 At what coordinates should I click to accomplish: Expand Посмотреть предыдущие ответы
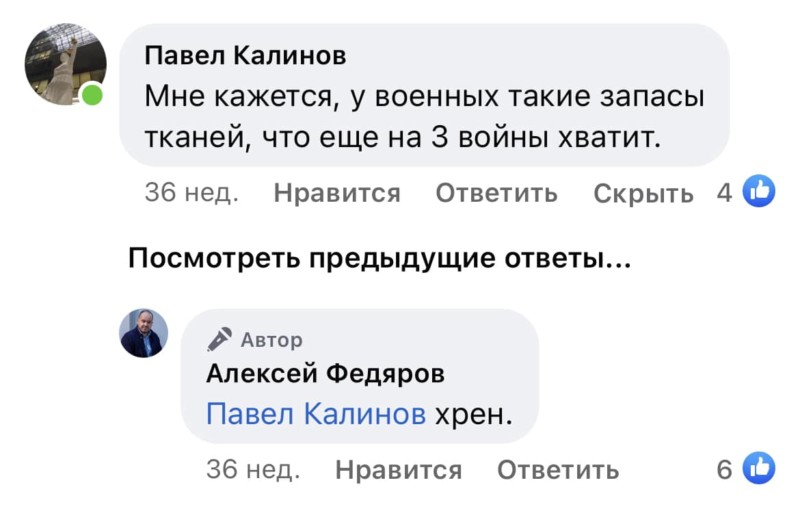pyautogui.click(x=380, y=259)
